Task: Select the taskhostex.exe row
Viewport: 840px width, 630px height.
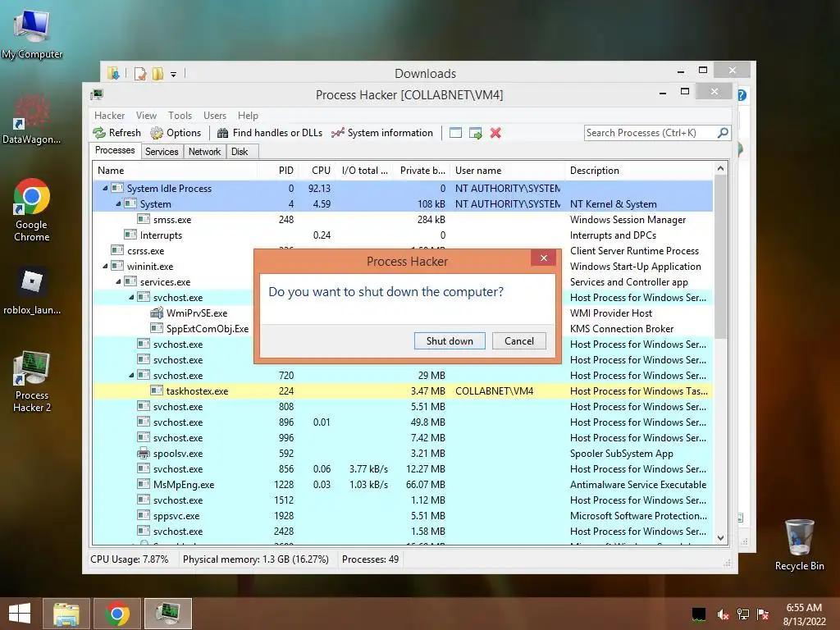Action: [x=403, y=390]
